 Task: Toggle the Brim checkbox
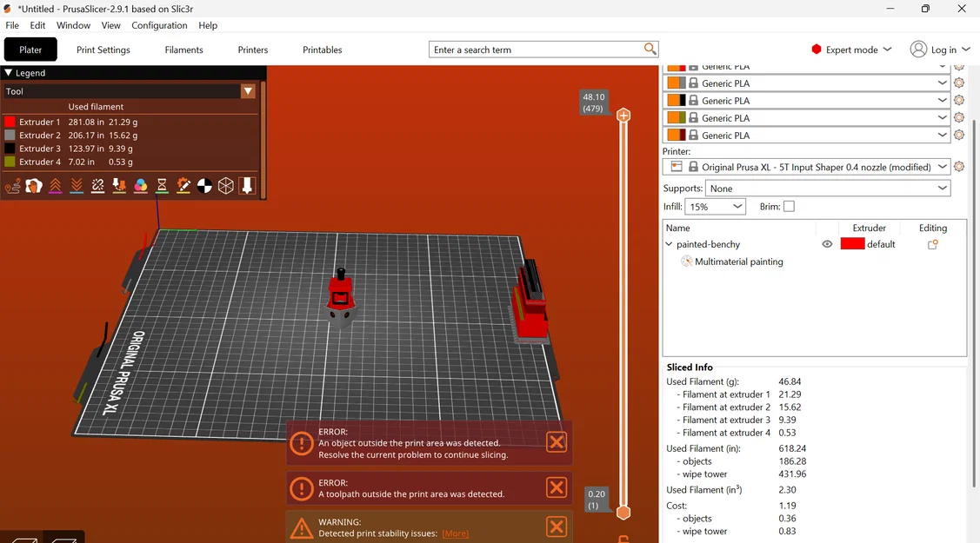pyautogui.click(x=789, y=207)
